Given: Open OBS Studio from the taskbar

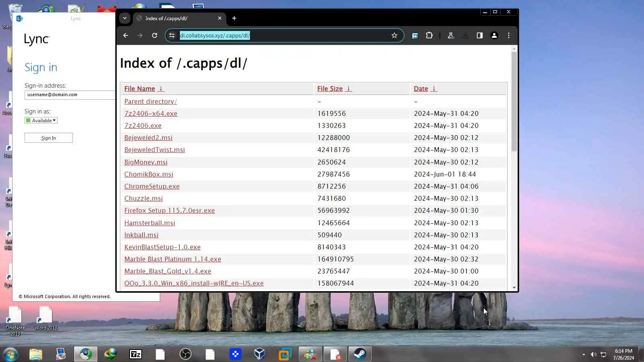Looking at the screenshot, I should click(x=185, y=354).
